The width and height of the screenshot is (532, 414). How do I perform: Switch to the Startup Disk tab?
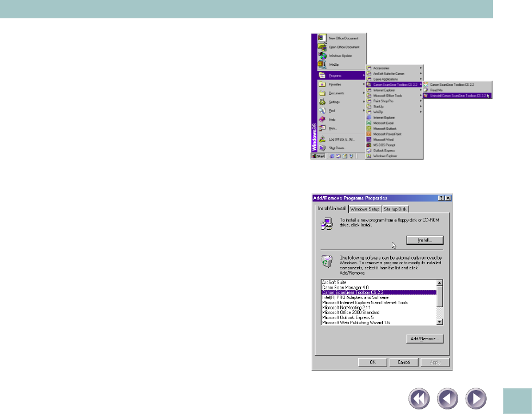pyautogui.click(x=395, y=209)
